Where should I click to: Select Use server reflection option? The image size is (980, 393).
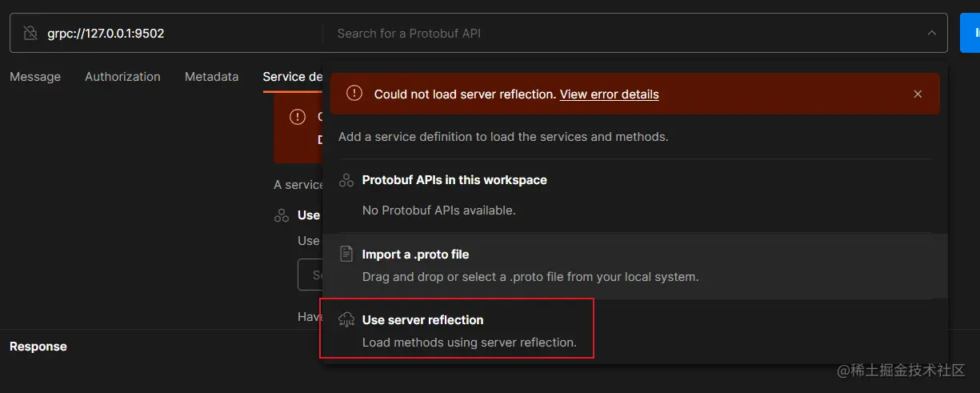coord(422,320)
